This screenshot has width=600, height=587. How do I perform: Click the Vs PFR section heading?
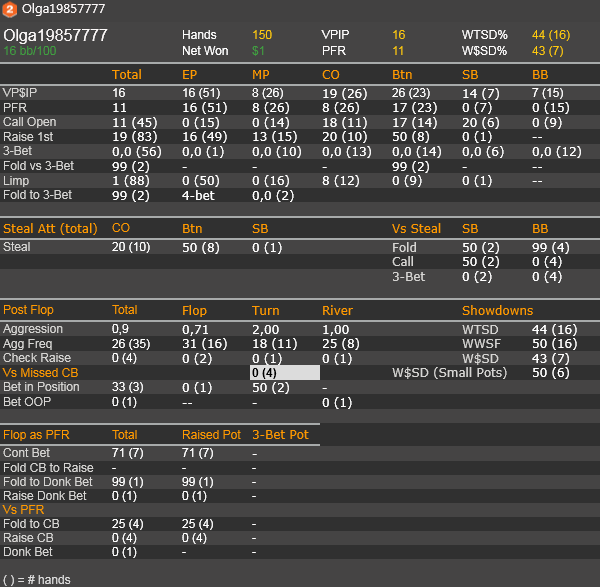[23, 510]
